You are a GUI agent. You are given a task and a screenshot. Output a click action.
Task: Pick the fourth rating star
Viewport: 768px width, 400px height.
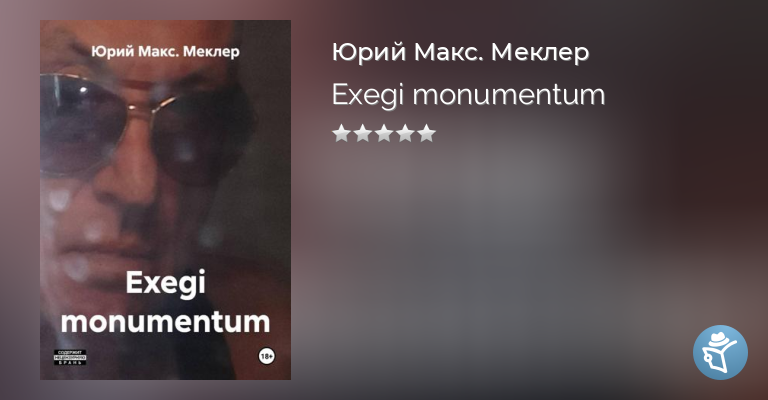click(x=406, y=133)
